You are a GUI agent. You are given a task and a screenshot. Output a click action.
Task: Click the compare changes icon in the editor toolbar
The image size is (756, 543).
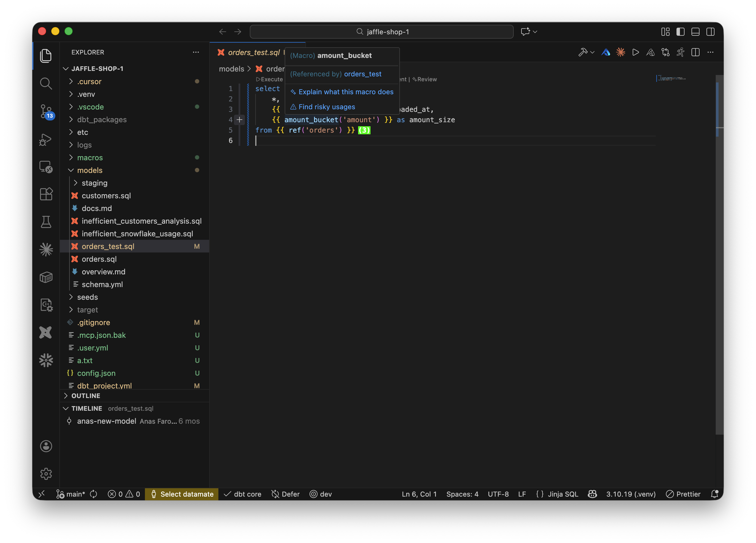(666, 52)
